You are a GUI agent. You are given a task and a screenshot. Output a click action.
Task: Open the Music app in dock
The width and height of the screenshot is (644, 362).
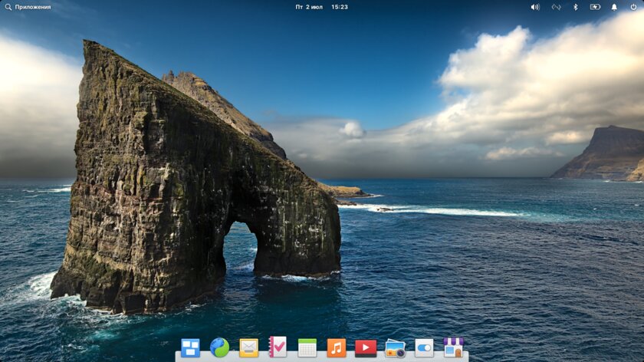(336, 348)
